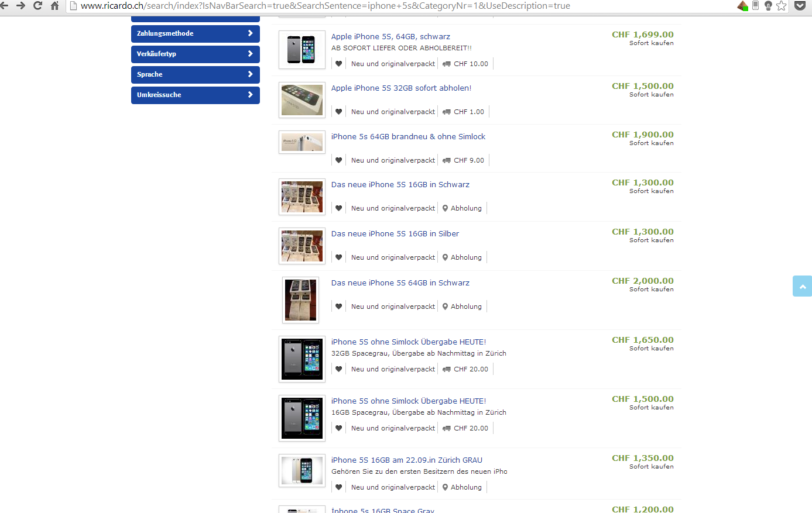Click the CHF 1,350.00 price
This screenshot has width=812, height=513.
pos(643,458)
